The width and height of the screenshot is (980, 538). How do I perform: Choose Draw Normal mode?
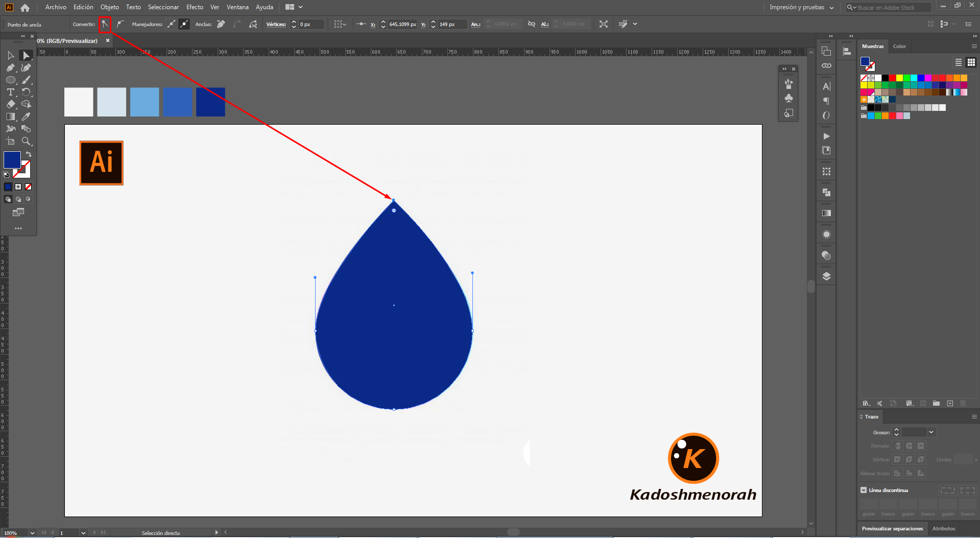[x=8, y=199]
